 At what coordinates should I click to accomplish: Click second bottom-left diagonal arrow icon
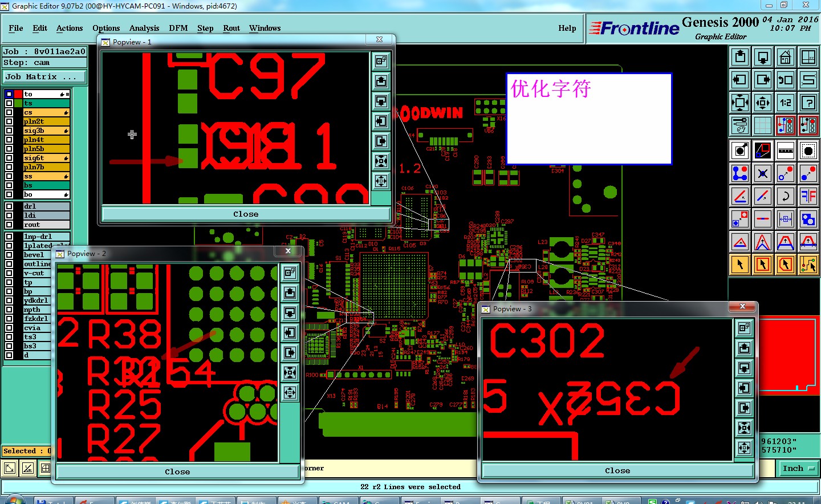(x=27, y=469)
